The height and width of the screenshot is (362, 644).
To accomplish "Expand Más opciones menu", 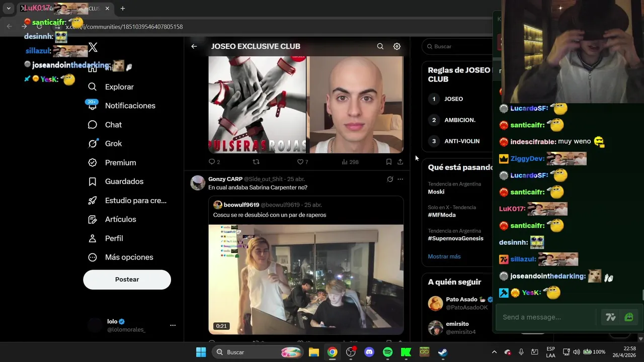I will (121, 257).
